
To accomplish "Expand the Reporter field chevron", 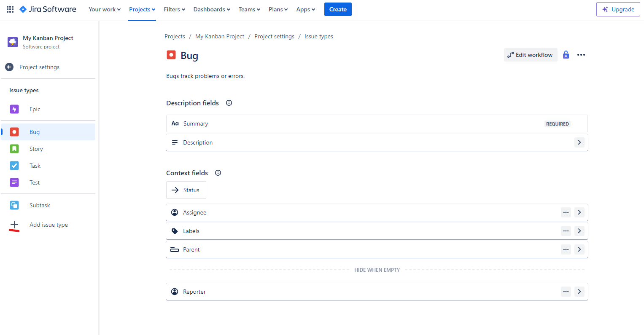I will (579, 292).
